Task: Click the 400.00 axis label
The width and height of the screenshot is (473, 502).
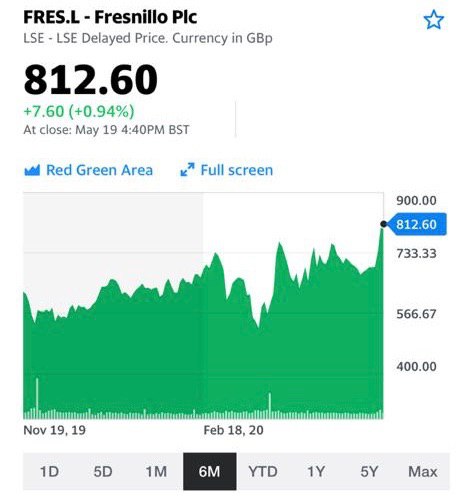Action: [416, 367]
